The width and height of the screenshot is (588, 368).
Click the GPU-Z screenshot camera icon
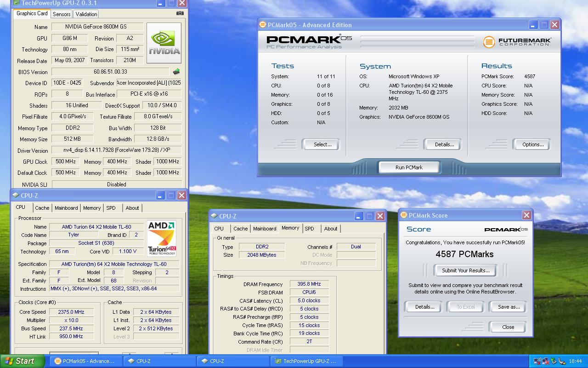point(180,13)
